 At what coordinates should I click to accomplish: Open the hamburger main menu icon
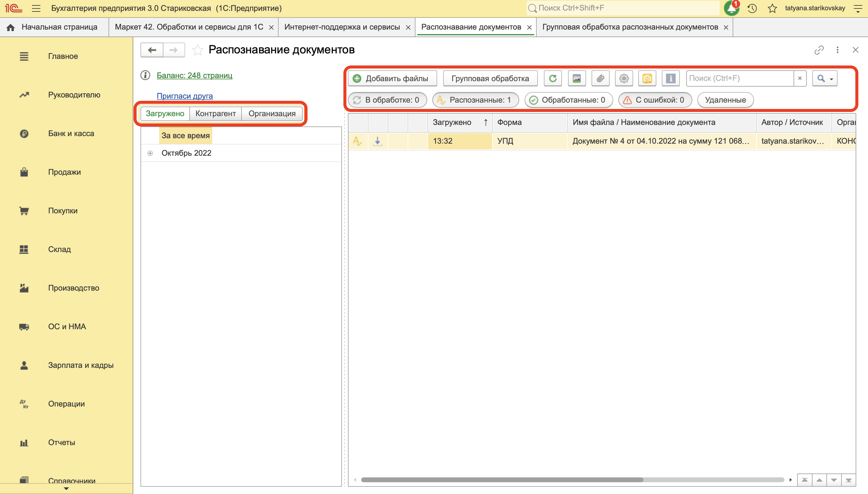[36, 8]
